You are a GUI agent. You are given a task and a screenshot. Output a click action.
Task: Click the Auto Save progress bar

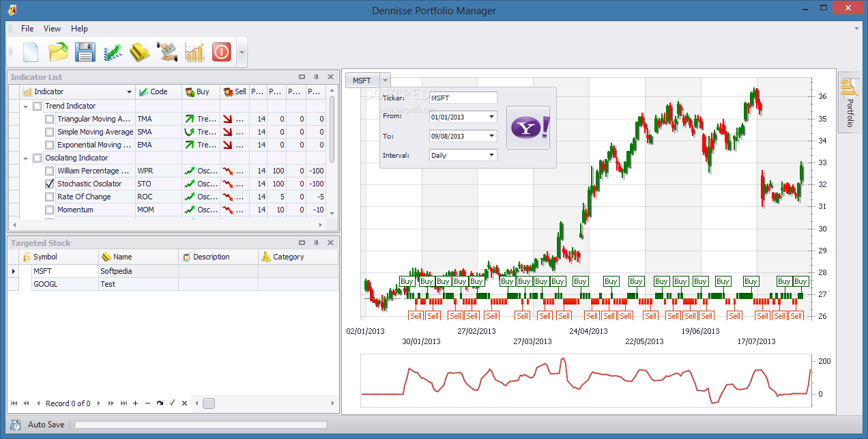pos(201,425)
